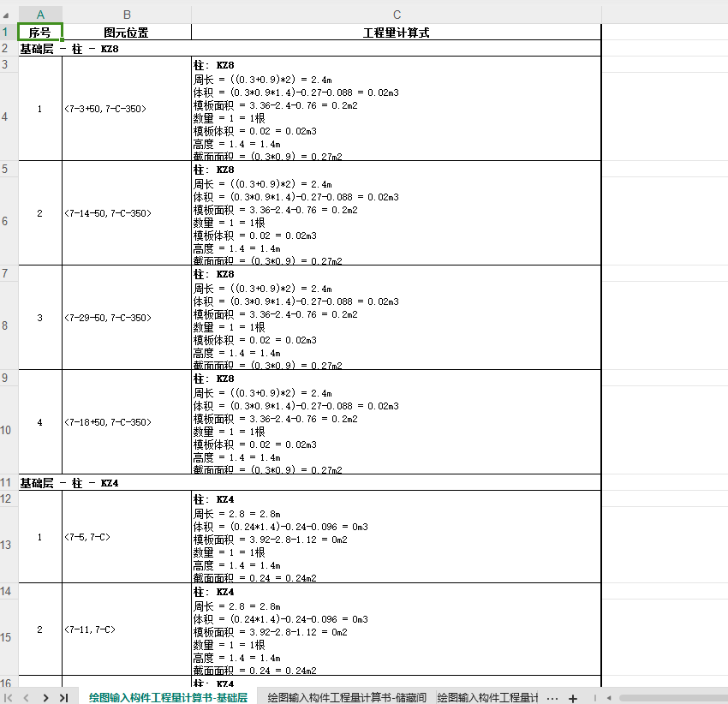Screen dimensions: 728x704
Task: Select column A header
Action: [40, 15]
